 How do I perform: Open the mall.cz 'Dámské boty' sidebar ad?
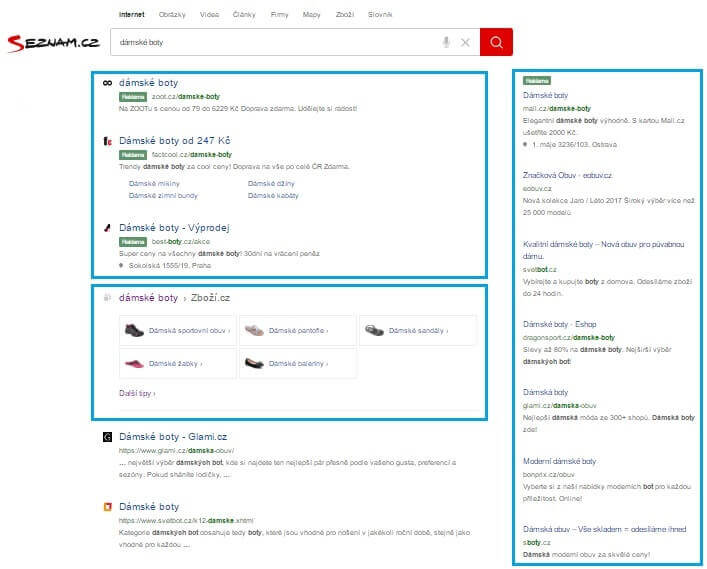point(545,95)
